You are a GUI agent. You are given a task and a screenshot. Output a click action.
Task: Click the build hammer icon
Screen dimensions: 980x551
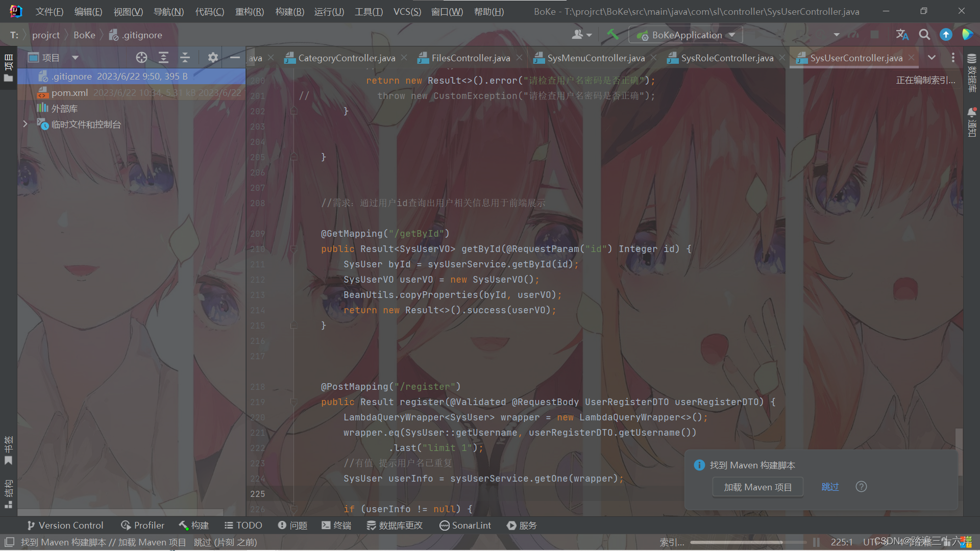click(612, 35)
